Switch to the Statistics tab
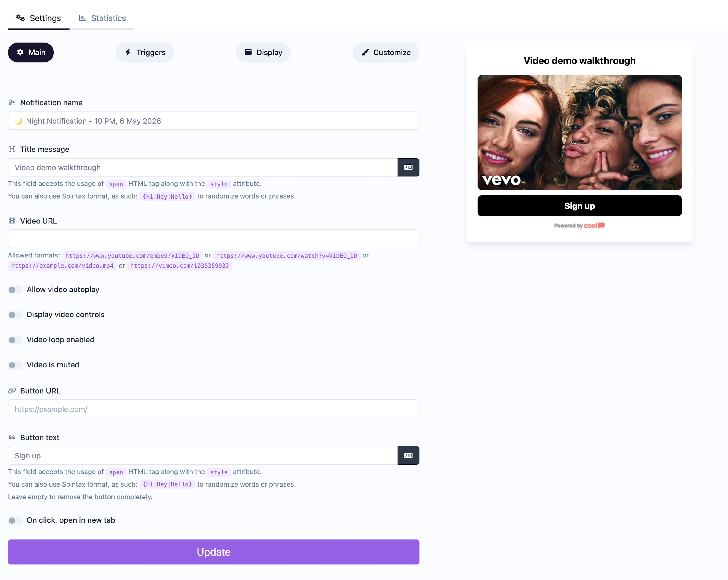Screen dimensions: 728x580 click(x=102, y=18)
